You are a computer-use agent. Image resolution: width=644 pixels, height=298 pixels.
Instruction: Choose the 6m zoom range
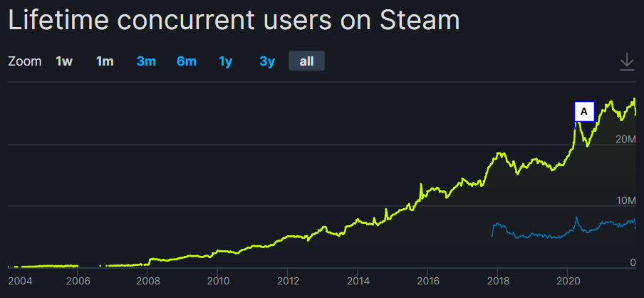[x=187, y=61]
